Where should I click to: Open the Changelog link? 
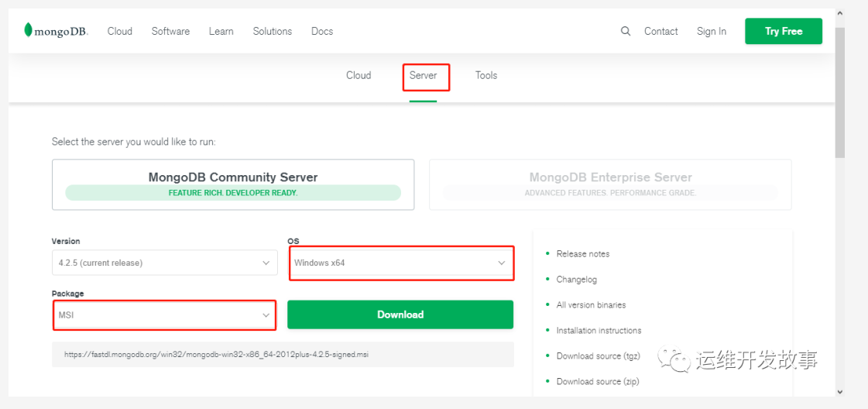[x=577, y=280]
